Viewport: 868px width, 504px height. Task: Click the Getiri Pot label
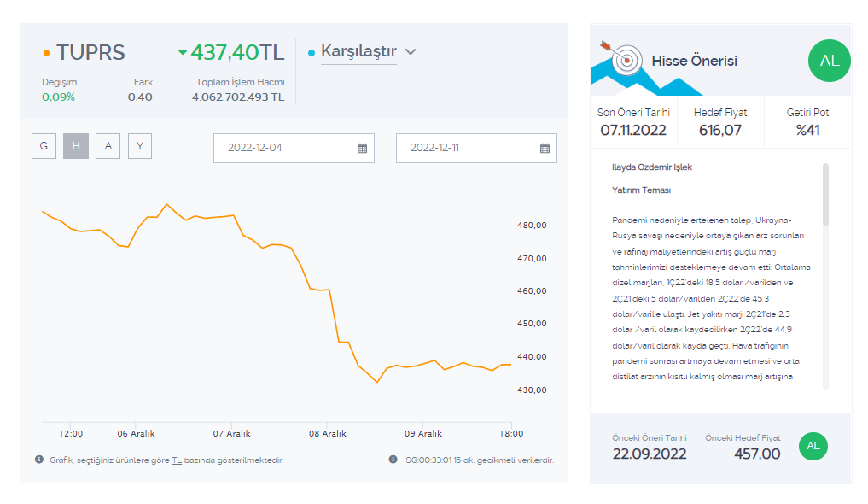click(x=807, y=113)
